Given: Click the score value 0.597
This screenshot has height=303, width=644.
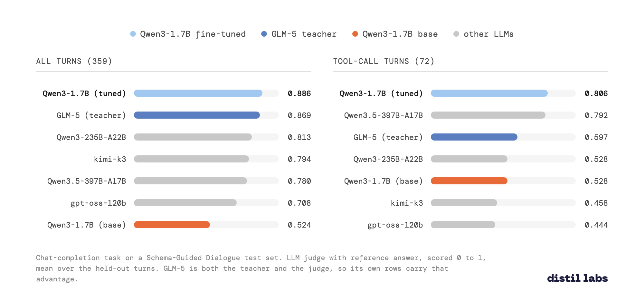Looking at the screenshot, I should click(x=596, y=137).
